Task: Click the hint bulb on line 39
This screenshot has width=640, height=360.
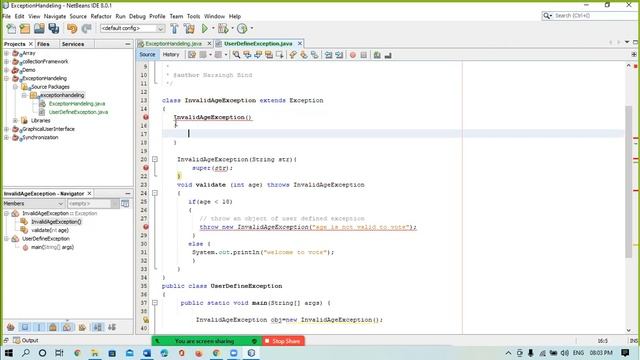Action: point(146,320)
